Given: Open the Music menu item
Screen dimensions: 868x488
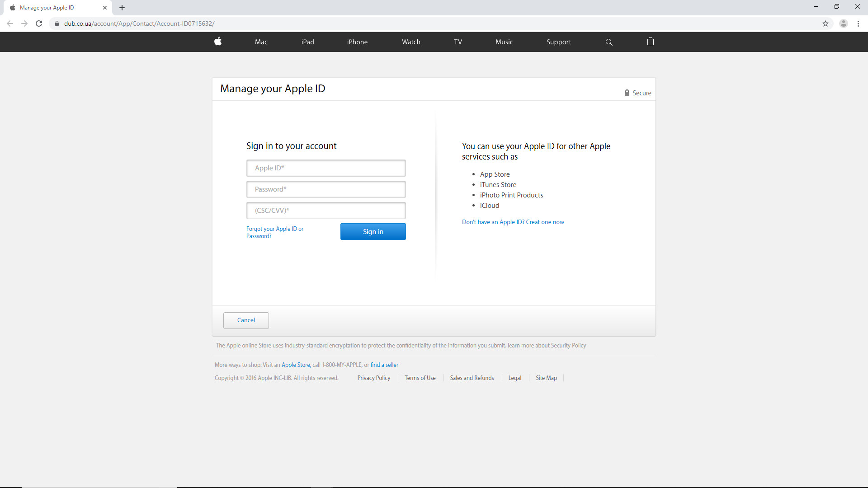Looking at the screenshot, I should 504,42.
